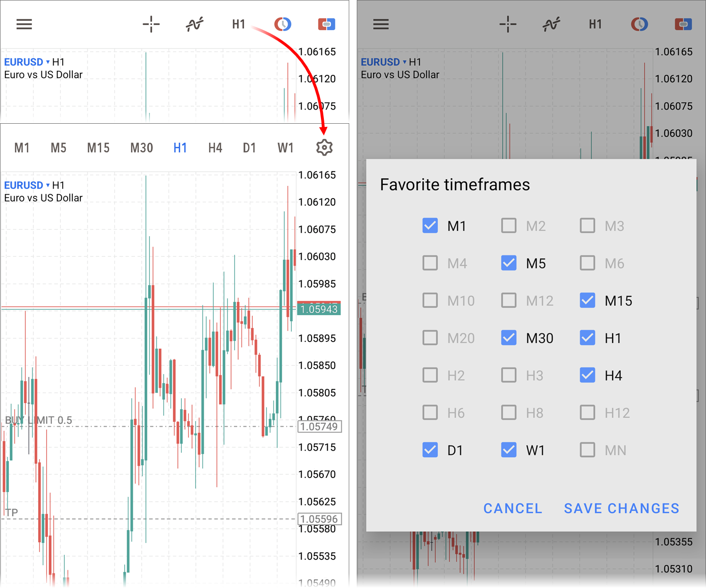The width and height of the screenshot is (706, 588).
Task: Open the side navigation menu
Action: pos(24,24)
